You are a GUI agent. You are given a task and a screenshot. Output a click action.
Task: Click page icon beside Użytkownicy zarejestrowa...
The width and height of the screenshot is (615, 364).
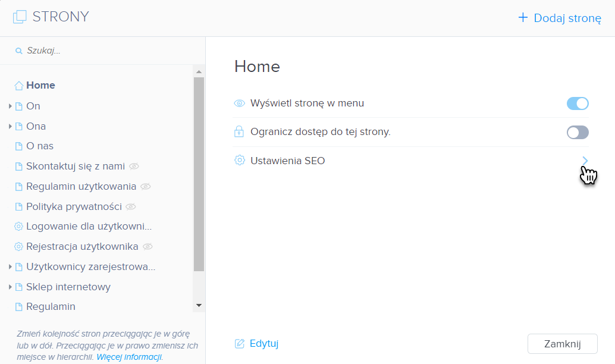pos(19,267)
